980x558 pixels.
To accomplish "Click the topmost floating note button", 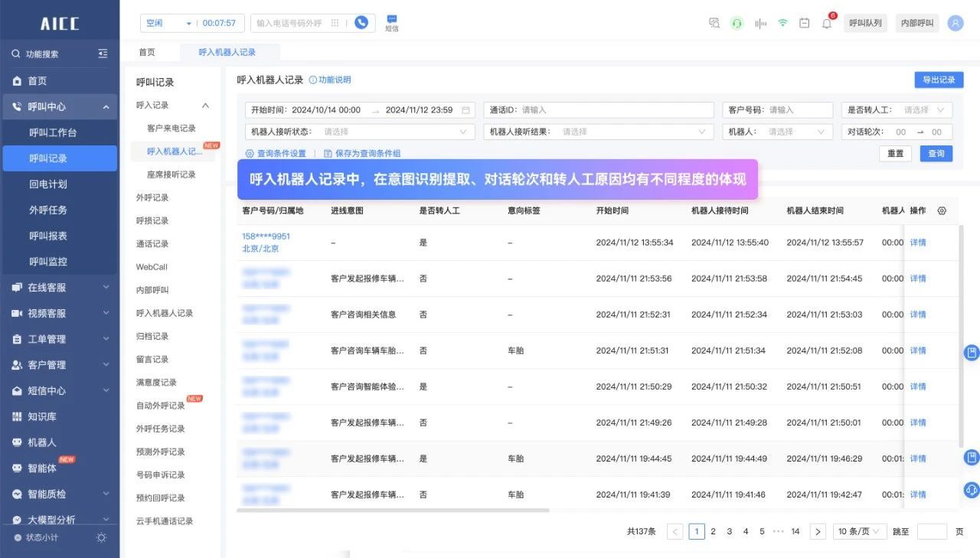I will pos(972,353).
